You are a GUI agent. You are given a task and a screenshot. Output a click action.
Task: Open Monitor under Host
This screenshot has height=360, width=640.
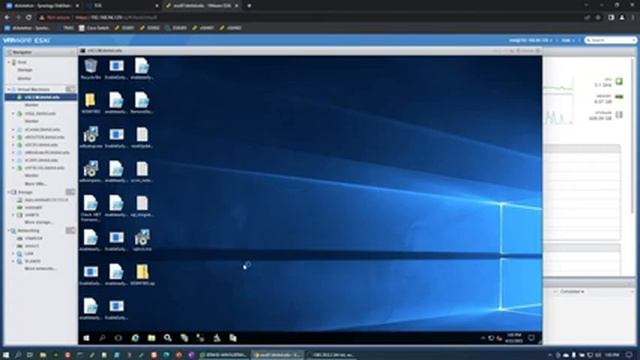coord(24,78)
